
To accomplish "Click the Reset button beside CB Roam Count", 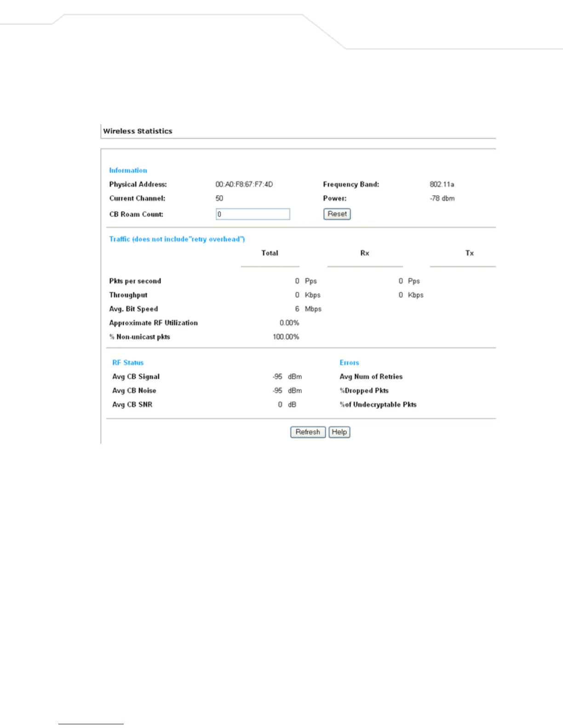I will point(337,214).
